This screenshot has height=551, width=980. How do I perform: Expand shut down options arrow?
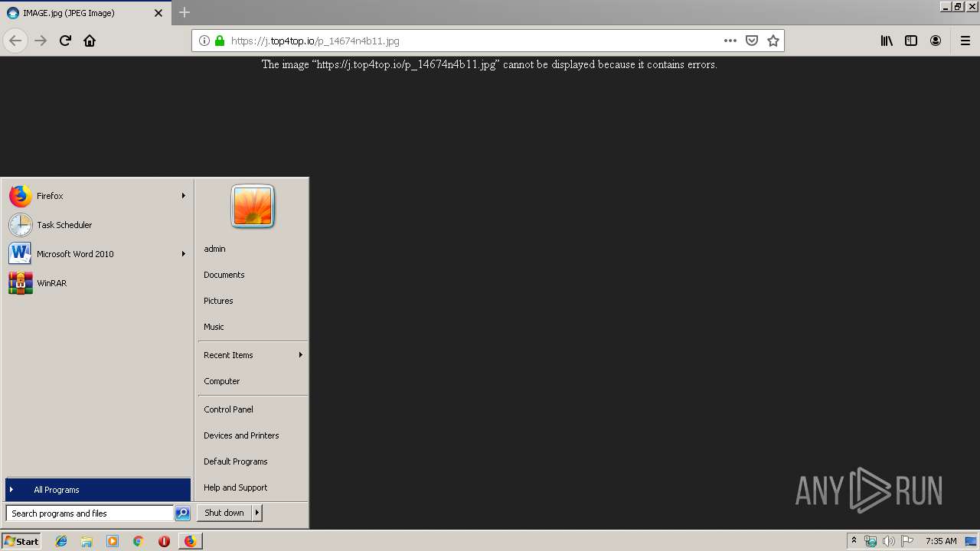[257, 513]
